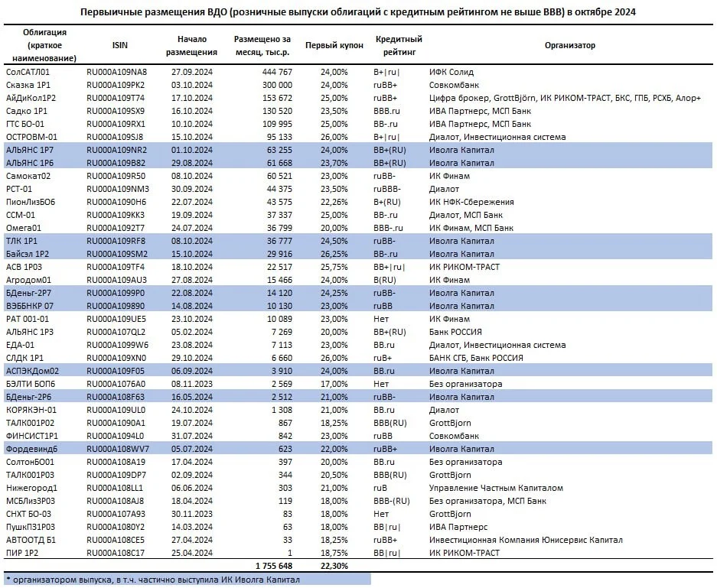This screenshot has width=717, height=588.
Task: Click organizer cell 'ИК НФК-Сбережения'
Action: [x=471, y=202]
